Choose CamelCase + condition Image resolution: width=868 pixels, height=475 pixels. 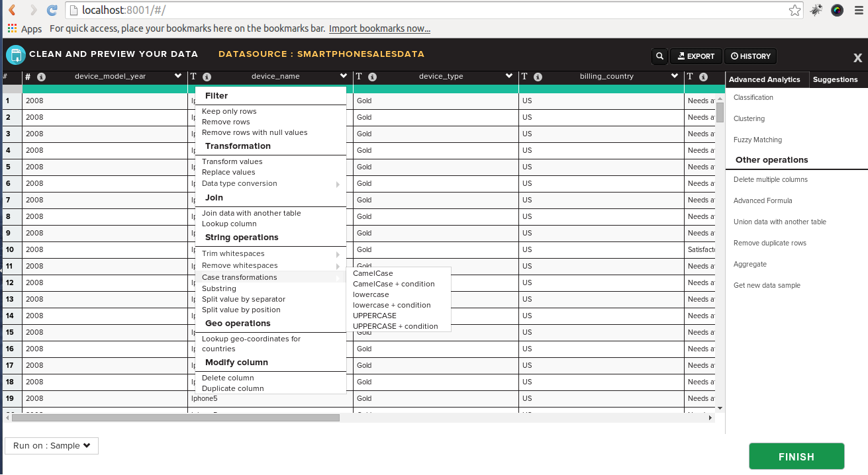click(x=394, y=284)
